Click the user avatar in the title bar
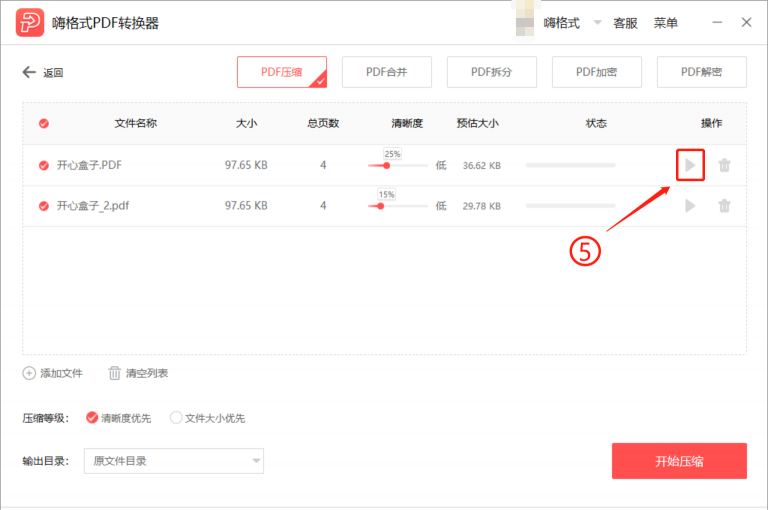Image resolution: width=768 pixels, height=510 pixels. pyautogui.click(x=525, y=19)
